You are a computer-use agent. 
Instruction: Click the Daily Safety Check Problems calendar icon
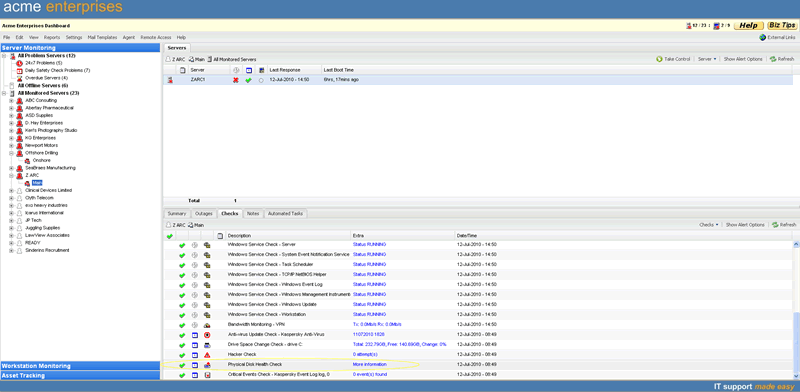20,70
